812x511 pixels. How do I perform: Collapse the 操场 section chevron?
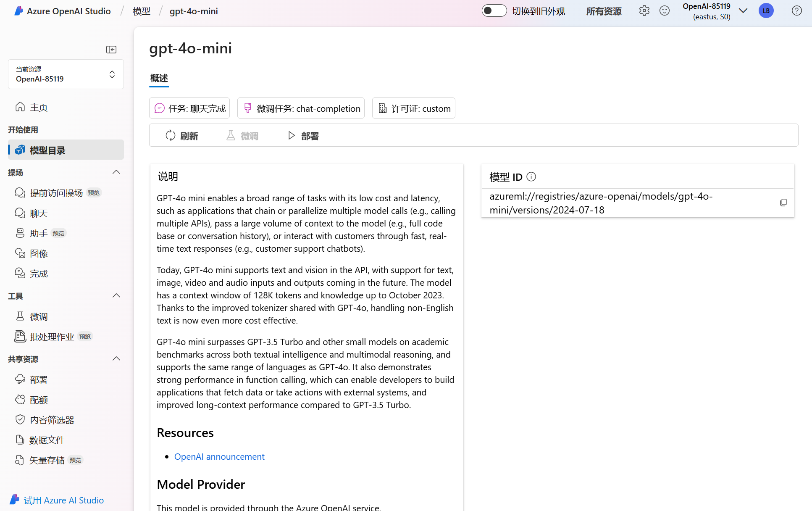[116, 172]
